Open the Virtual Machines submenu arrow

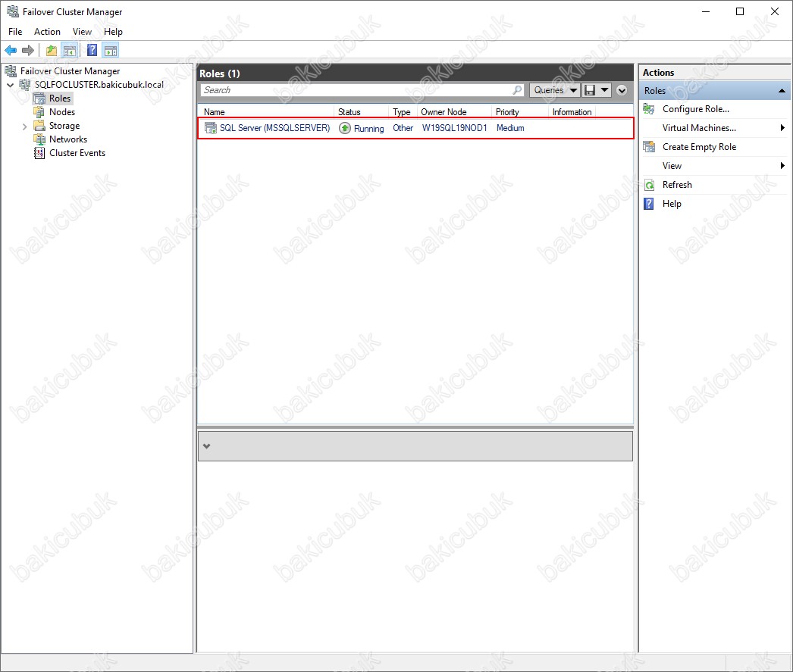[782, 128]
